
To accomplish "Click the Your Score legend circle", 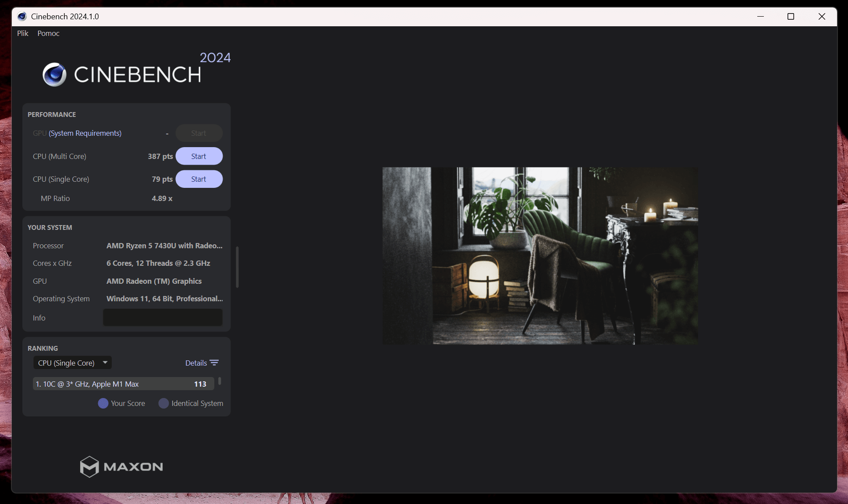I will pos(103,403).
